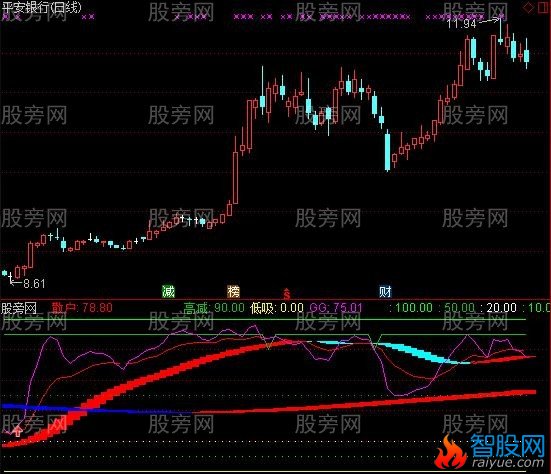Click the red diamond icon at top right

529,7
